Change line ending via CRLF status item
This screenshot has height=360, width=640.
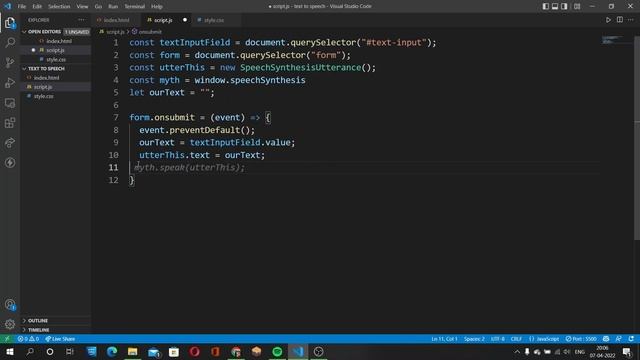point(516,339)
